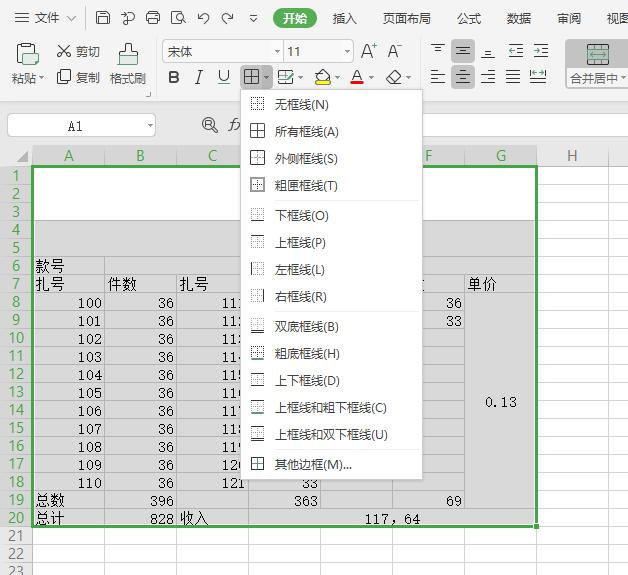Image resolution: width=628 pixels, height=575 pixels.
Task: Open the font size dropdown showing 11
Action: (x=347, y=51)
